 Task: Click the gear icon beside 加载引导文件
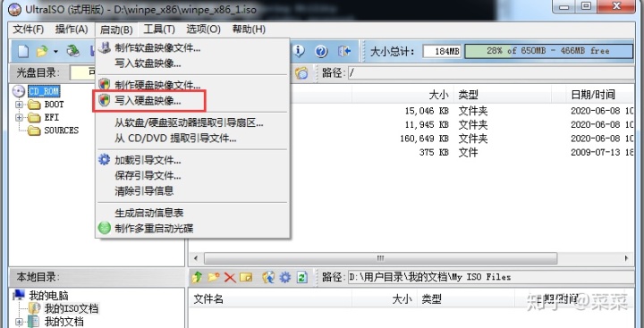(105, 160)
